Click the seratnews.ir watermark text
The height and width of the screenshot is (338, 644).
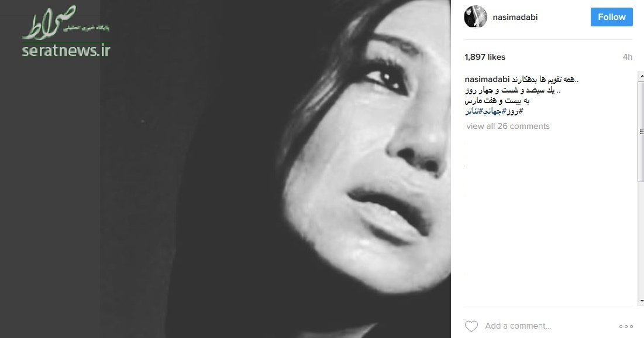66,50
